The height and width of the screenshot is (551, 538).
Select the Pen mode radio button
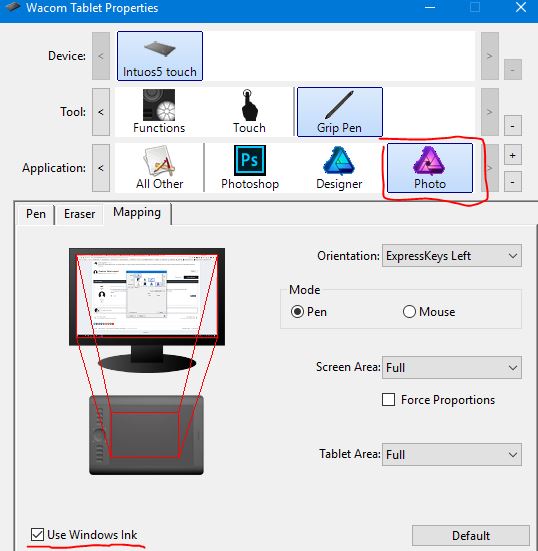(297, 312)
